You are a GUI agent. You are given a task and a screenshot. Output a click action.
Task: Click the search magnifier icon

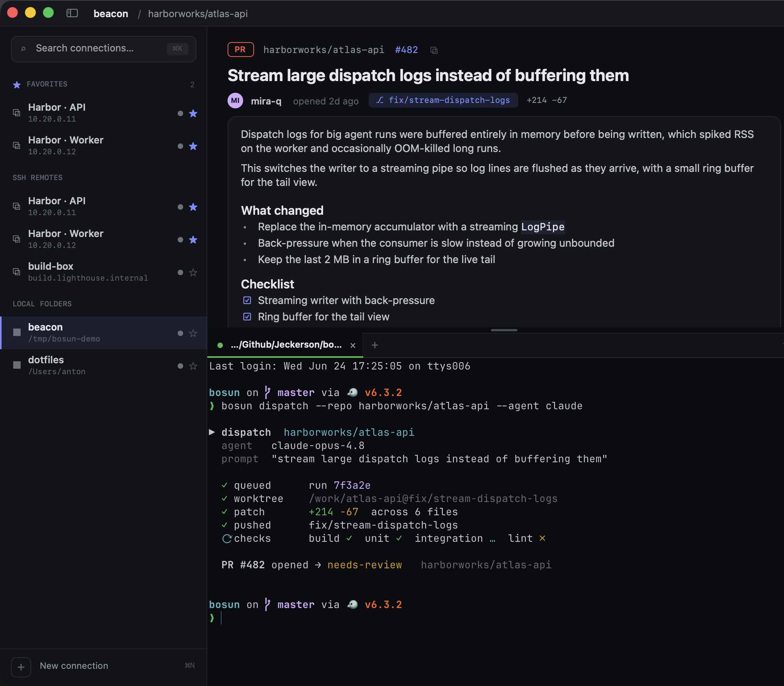(x=23, y=49)
